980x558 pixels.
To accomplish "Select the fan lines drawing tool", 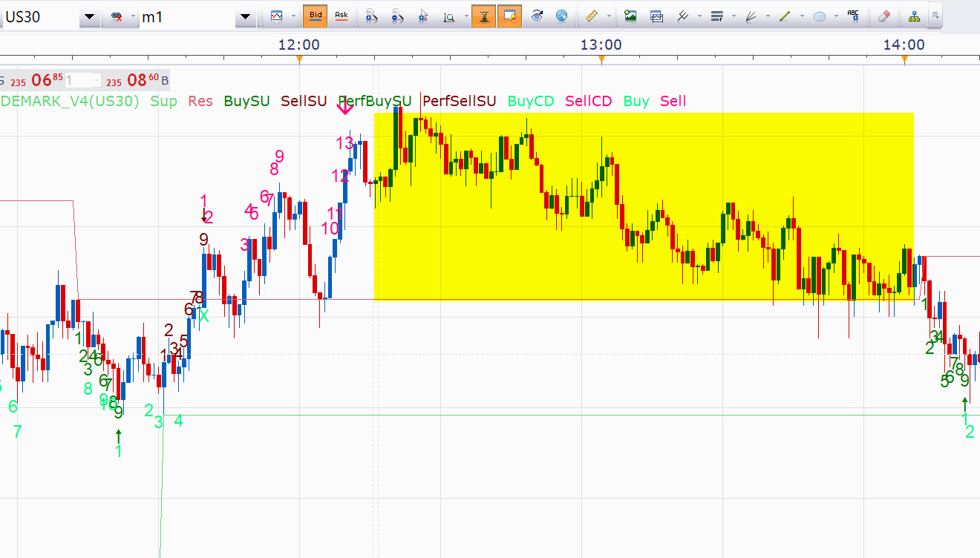I will tap(751, 16).
